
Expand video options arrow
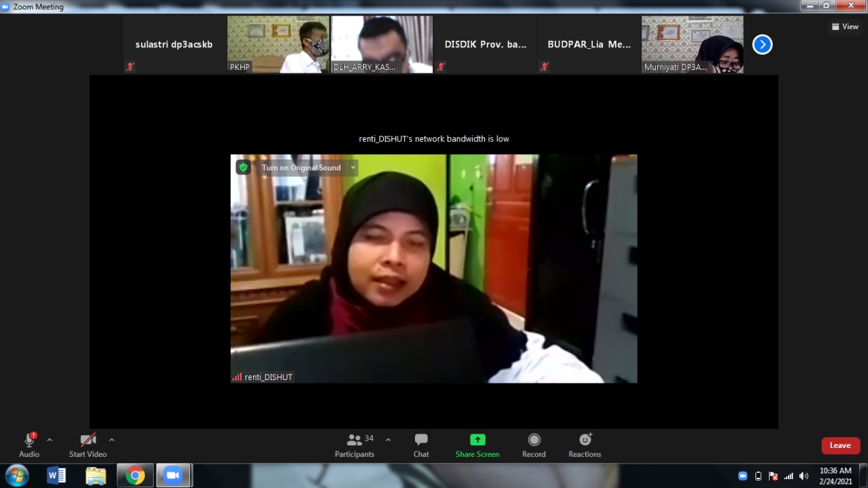[x=112, y=440]
